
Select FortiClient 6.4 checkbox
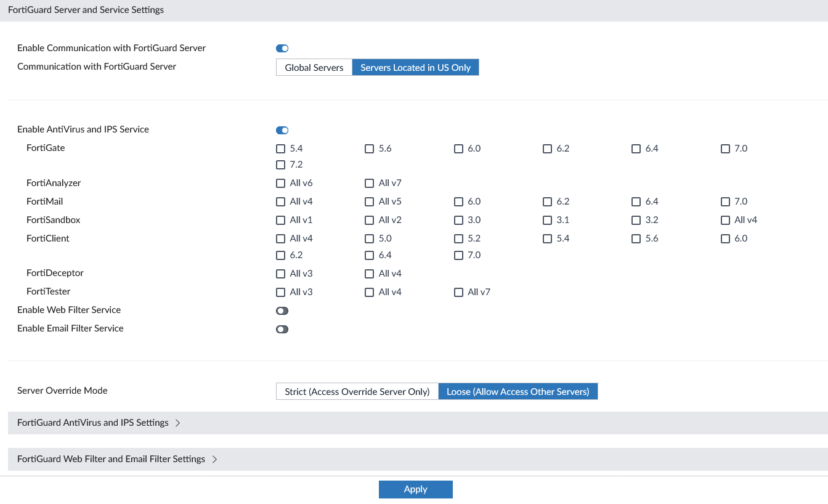pyautogui.click(x=370, y=256)
